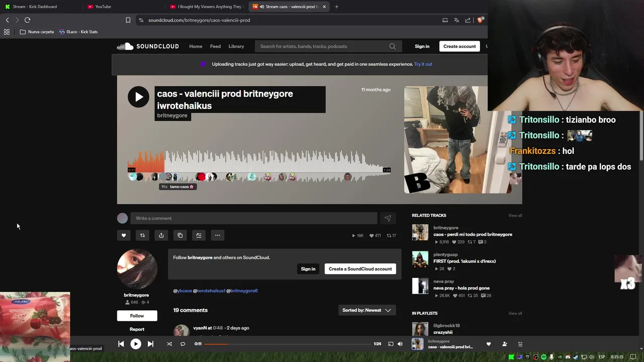Follow britneygore with the Follow button

coord(137,316)
